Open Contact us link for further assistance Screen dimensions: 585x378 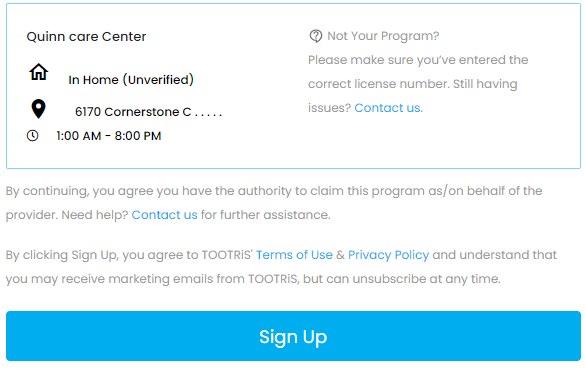pos(164,215)
